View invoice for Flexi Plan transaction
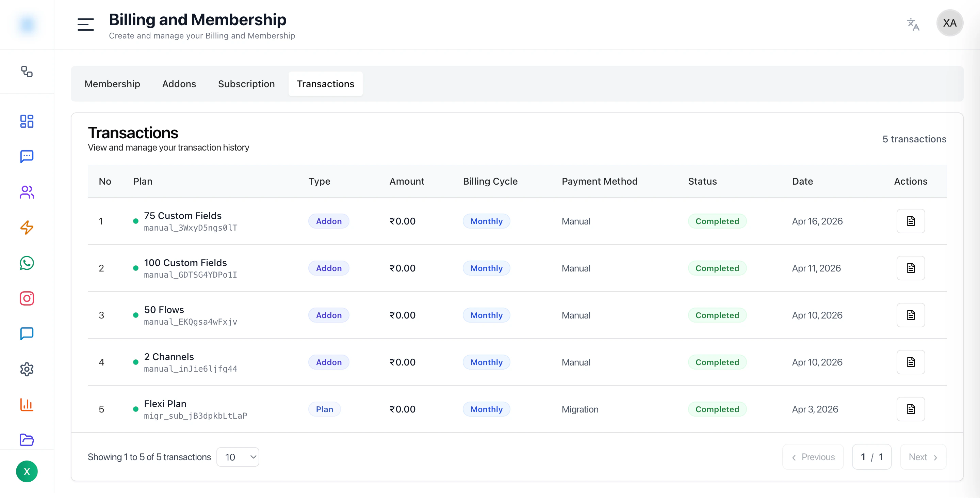The image size is (980, 498). click(x=910, y=409)
